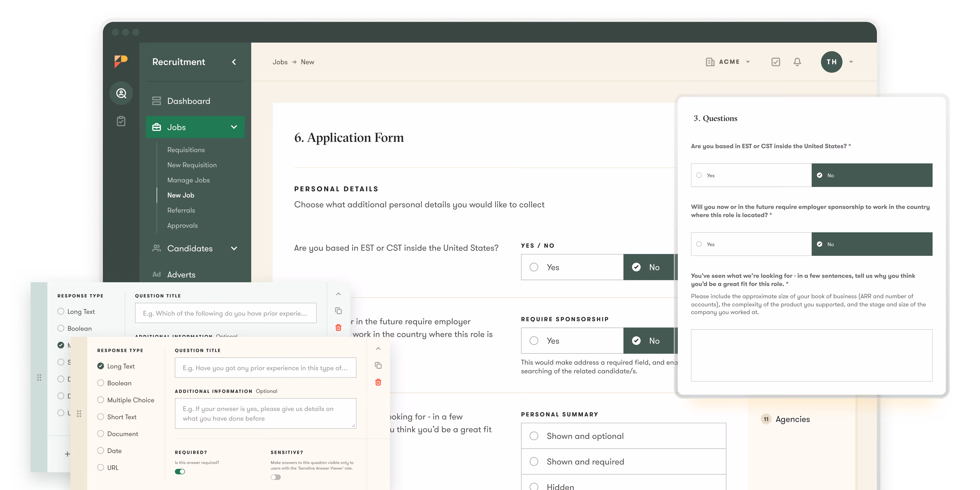Select No for sponsorship in Questions preview
Viewport: 980px width, 490px height.
pyautogui.click(x=872, y=244)
